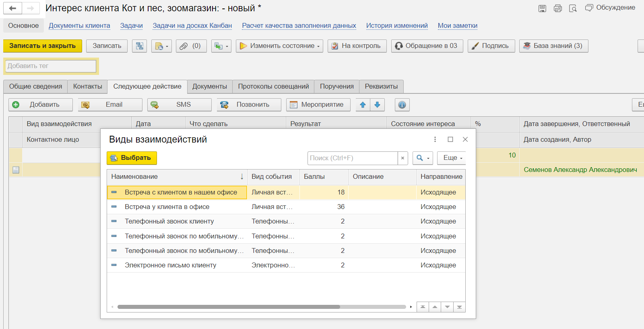The height and width of the screenshot is (329, 644).
Task: Move row down with blue down arrow
Action: pos(377,105)
